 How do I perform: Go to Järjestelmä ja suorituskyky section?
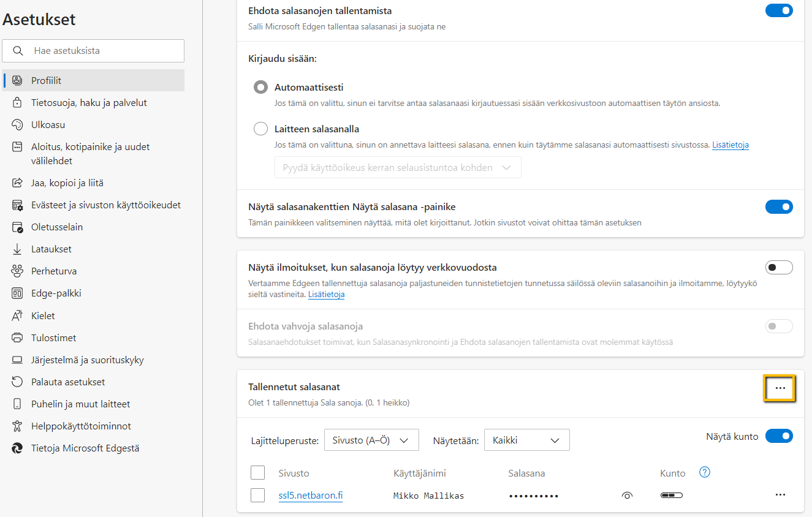[88, 360]
